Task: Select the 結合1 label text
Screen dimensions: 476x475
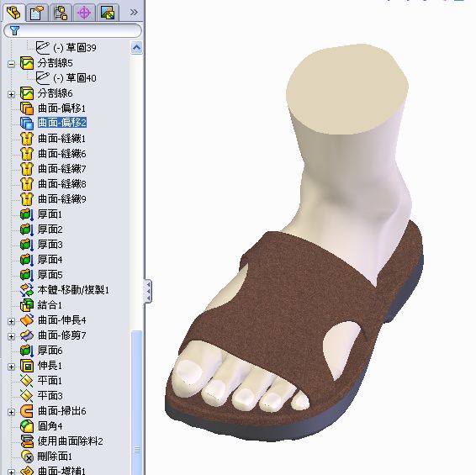Action: 50,305
